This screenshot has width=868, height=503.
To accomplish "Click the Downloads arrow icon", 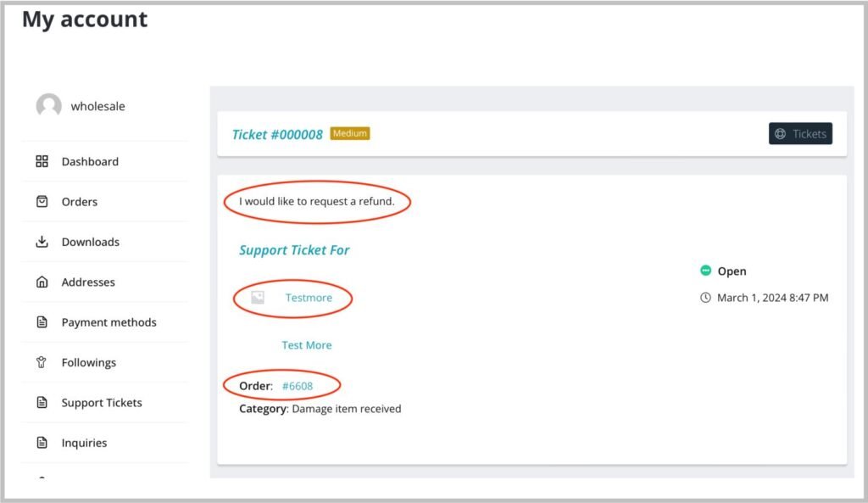I will click(42, 242).
